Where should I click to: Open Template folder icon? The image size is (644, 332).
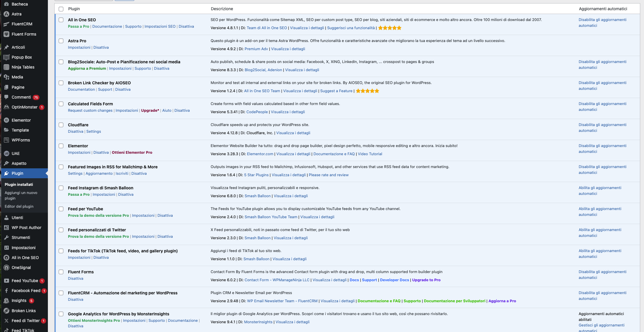point(6,130)
